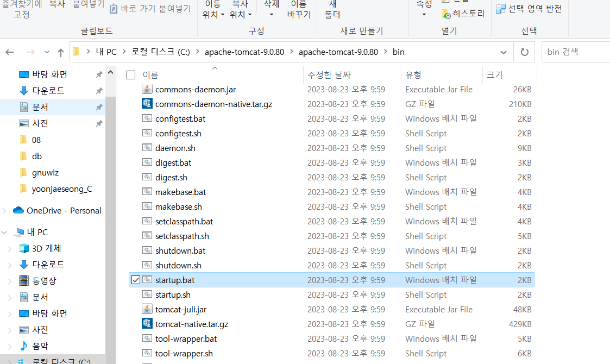Click 선택 영역 반전 in ribbon
Viewport: 610px width, 364px height.
point(529,9)
